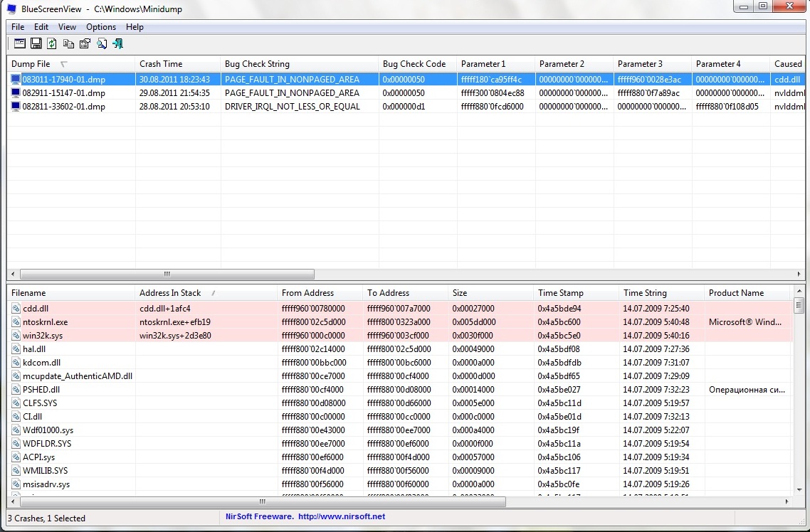Viewport: 810px width, 532px height.
Task: Open the View menu
Action: (x=67, y=27)
